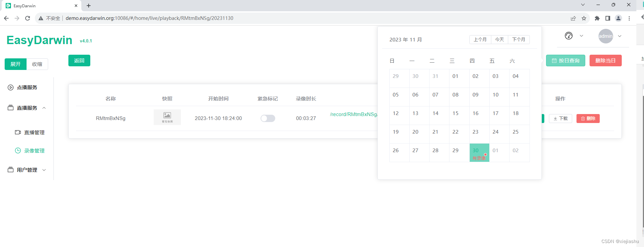Open the browser extensions puzzle icon
644x247 pixels.
click(597, 18)
